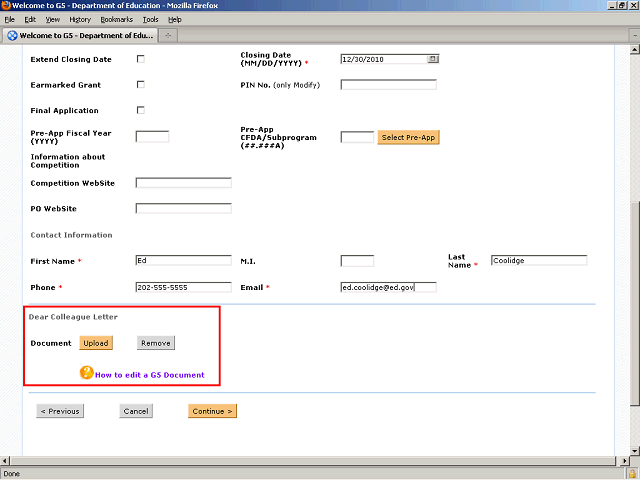This screenshot has height=480, width=640.
Task: Open the Tools menu
Action: pos(150,20)
